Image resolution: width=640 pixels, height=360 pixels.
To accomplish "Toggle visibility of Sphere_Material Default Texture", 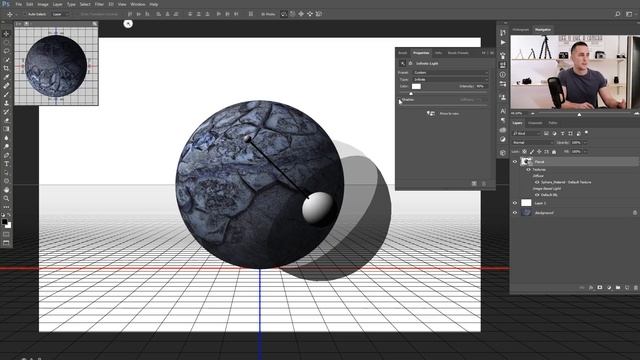I will [537, 182].
